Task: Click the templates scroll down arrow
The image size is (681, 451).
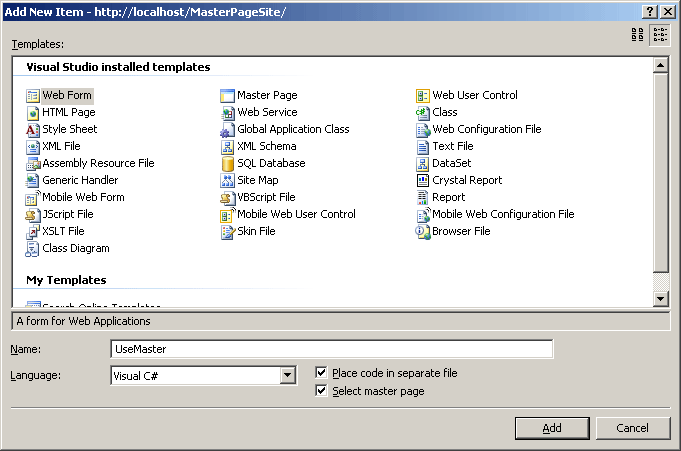Action: pos(660,298)
